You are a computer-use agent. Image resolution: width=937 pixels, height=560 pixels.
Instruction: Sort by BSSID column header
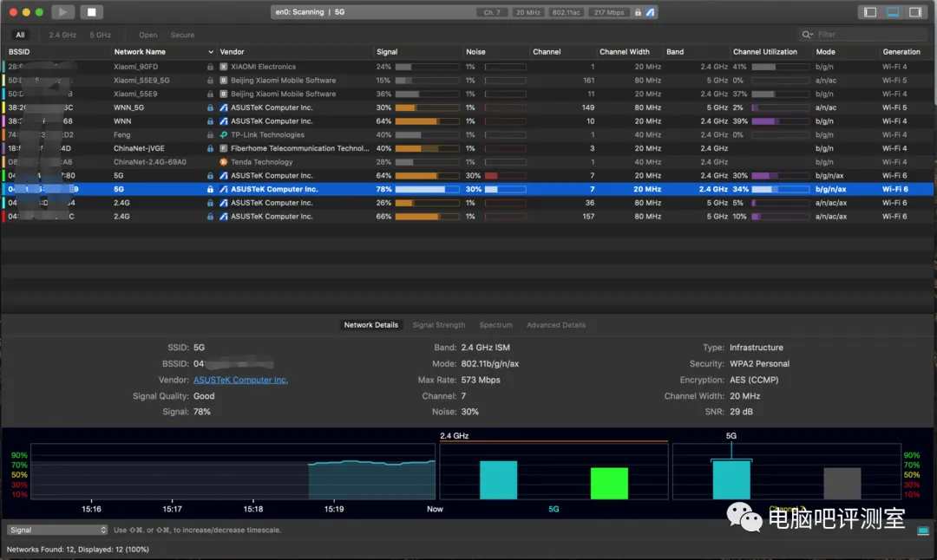point(19,52)
